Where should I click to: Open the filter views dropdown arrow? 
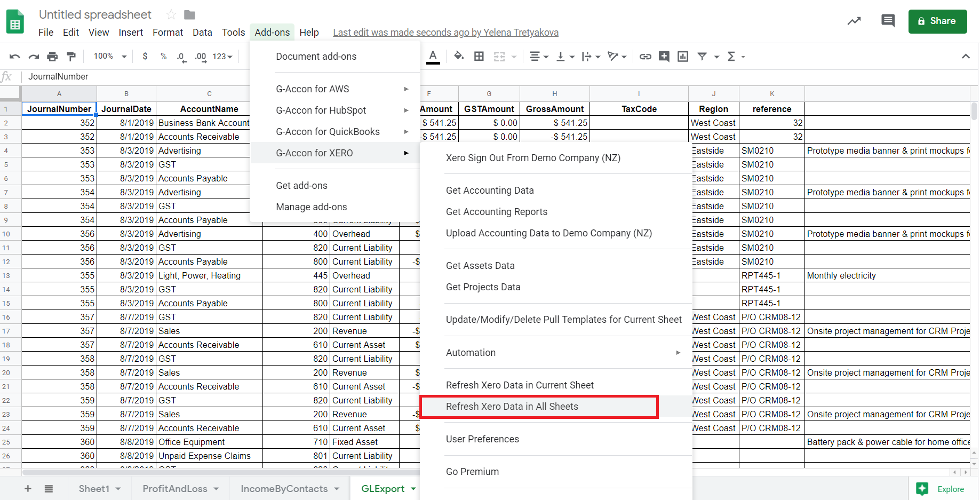(716, 57)
